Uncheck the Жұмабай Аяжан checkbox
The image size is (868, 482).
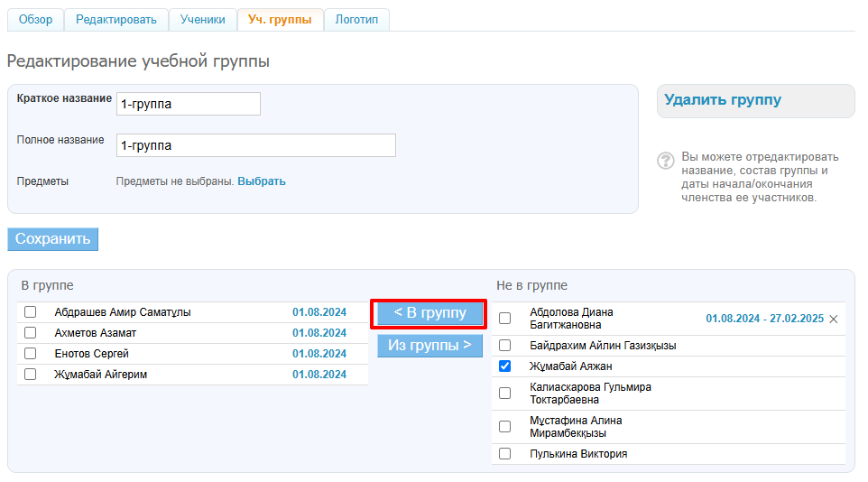[x=504, y=366]
